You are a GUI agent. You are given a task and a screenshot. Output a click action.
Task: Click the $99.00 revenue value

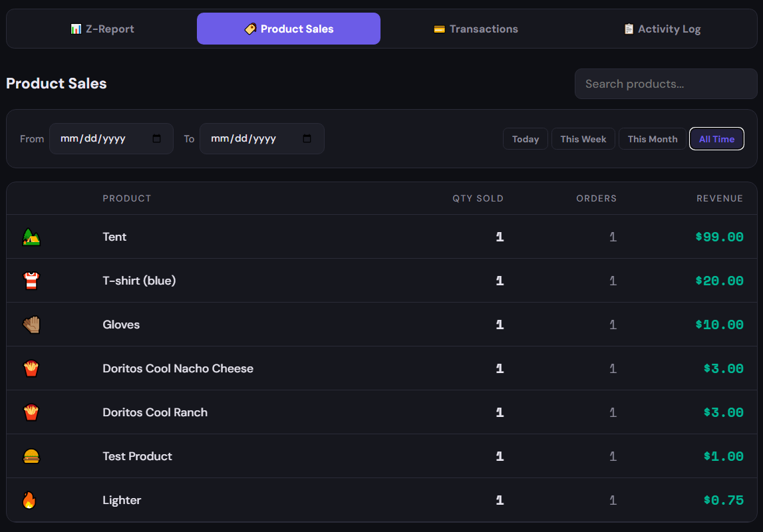click(719, 237)
